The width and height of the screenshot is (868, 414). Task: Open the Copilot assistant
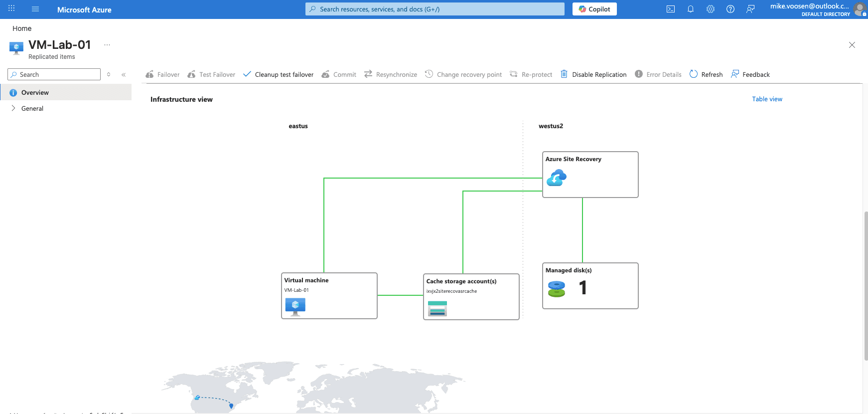coord(594,9)
